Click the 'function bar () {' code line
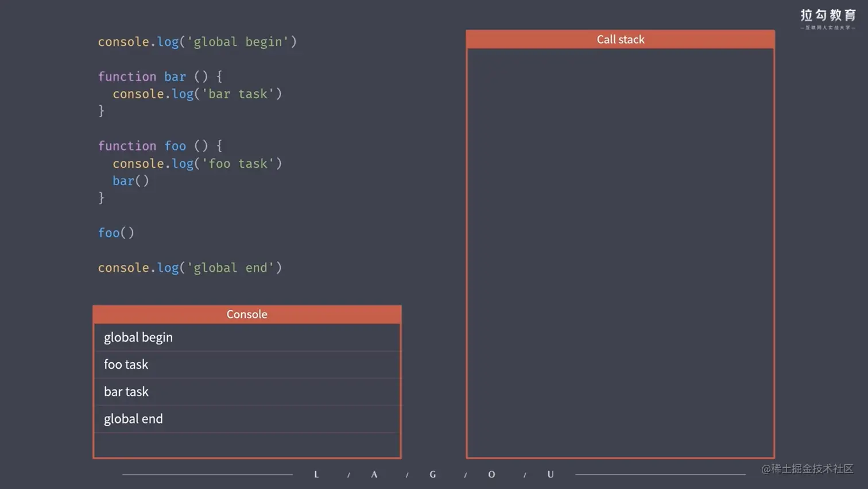 pos(160,76)
